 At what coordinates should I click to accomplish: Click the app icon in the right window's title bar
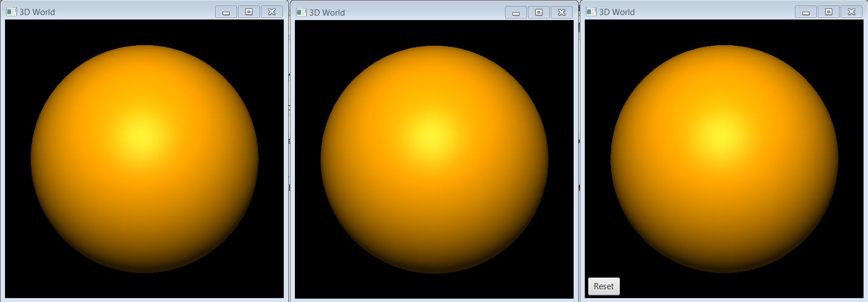click(x=591, y=12)
